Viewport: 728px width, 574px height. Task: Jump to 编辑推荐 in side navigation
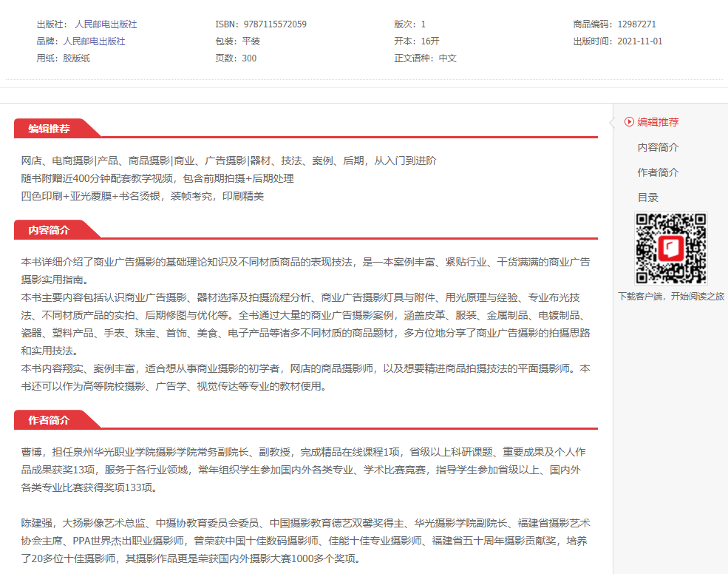(658, 122)
